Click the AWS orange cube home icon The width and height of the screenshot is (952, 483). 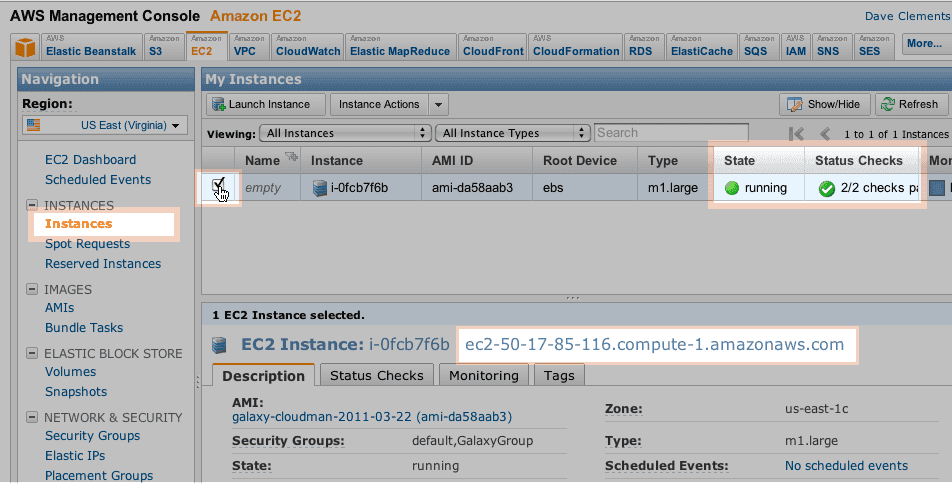click(x=25, y=47)
